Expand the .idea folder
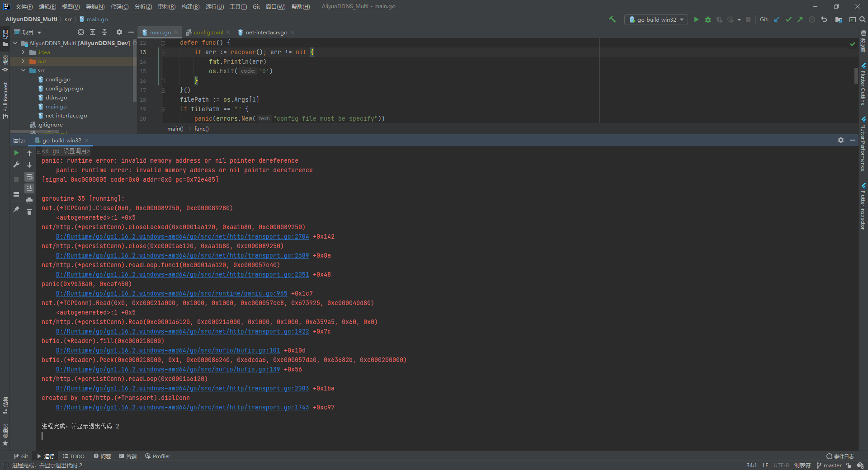Viewport: 868px width, 470px height. [23, 52]
